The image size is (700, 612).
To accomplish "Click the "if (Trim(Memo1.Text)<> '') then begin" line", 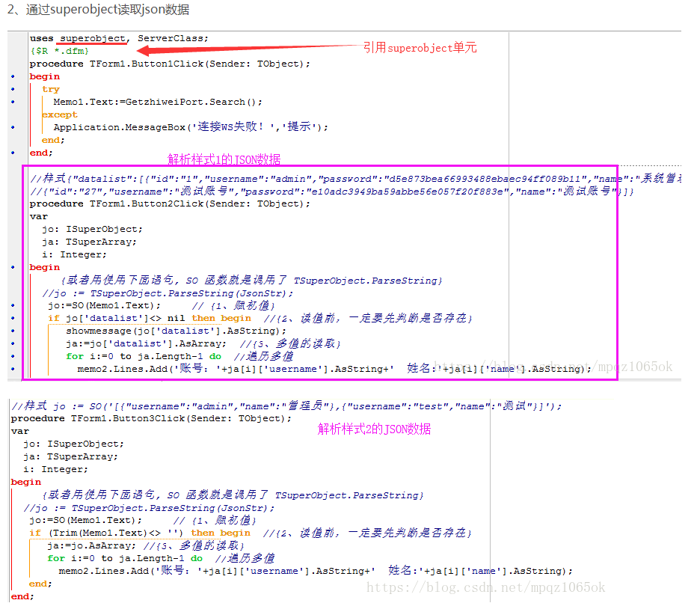I will (x=140, y=533).
